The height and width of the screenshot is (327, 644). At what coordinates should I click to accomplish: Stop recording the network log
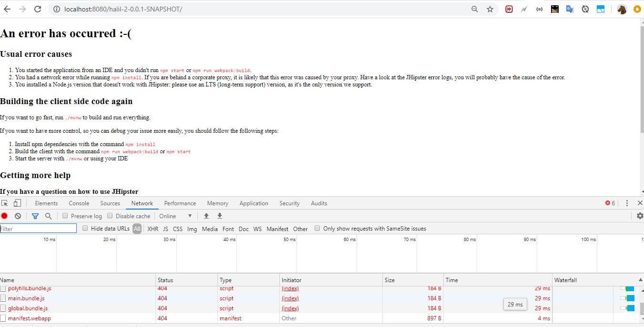click(5, 216)
